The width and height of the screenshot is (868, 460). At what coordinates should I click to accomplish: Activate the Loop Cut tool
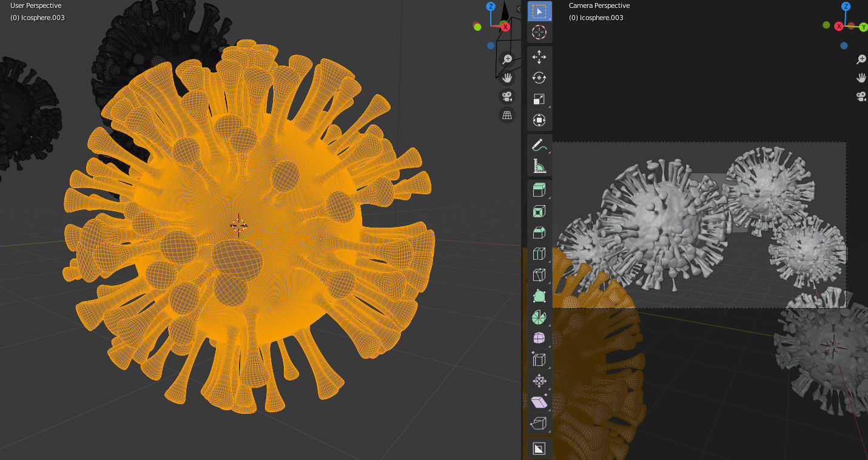(x=539, y=253)
